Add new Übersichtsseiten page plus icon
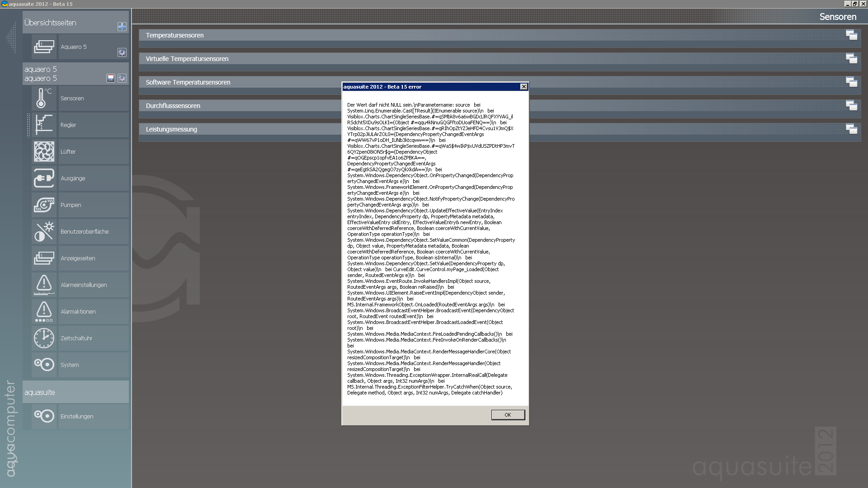868x488 pixels. click(x=122, y=27)
